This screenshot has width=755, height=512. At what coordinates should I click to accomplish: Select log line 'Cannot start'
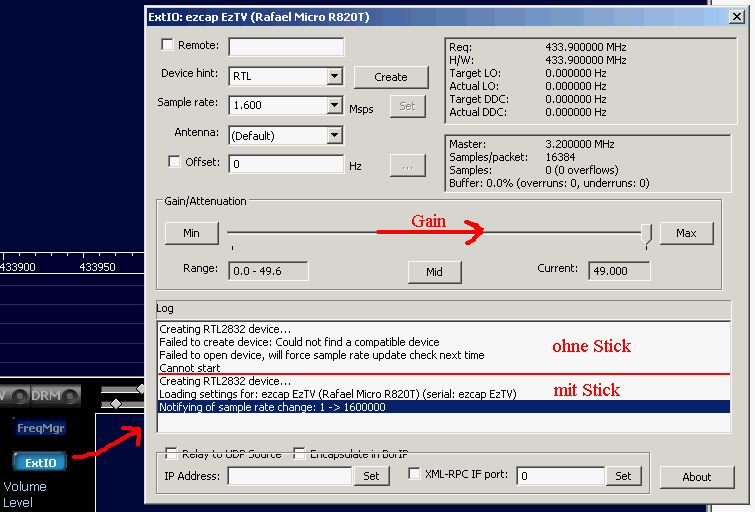[x=443, y=368]
